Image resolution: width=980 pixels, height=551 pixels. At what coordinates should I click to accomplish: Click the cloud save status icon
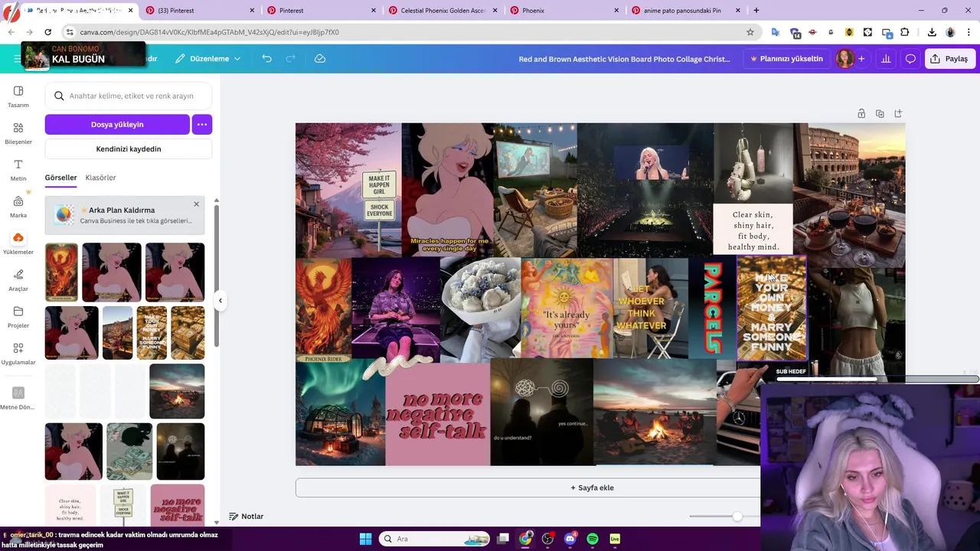(320, 58)
